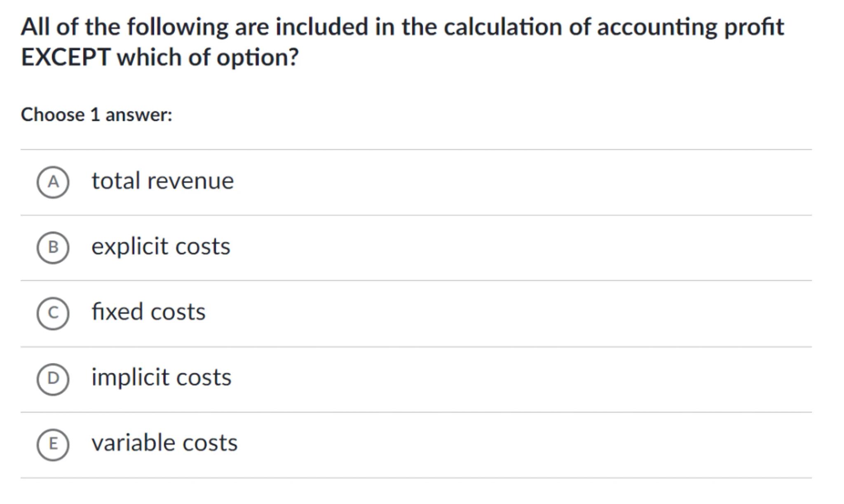Tick radio option E, variable costs
This screenshot has height=504, width=844.
[53, 444]
